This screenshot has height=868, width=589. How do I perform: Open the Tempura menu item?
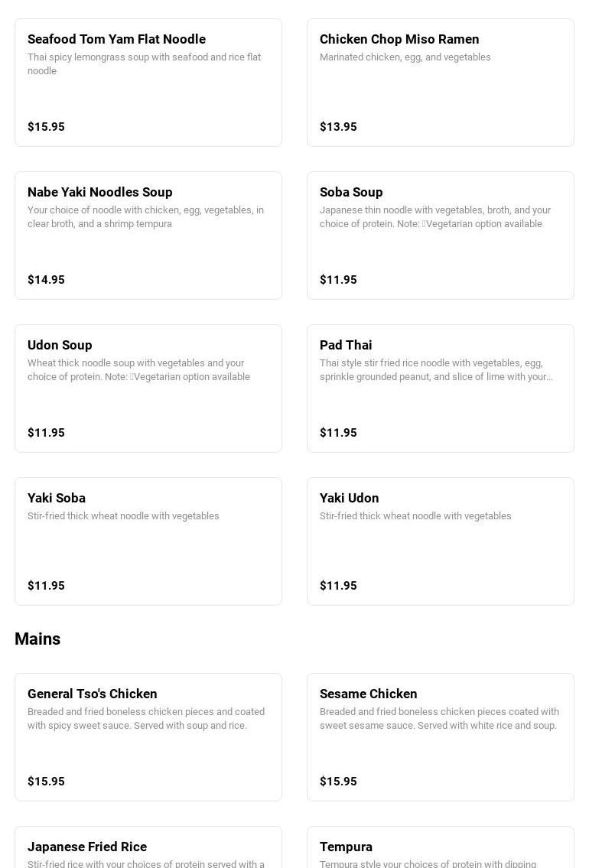[440, 847]
